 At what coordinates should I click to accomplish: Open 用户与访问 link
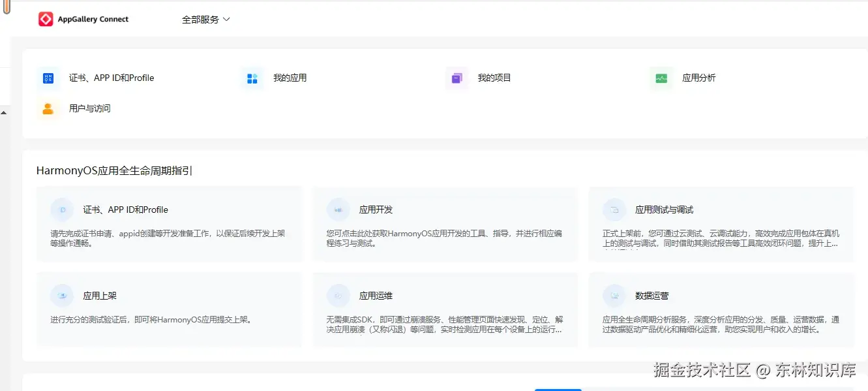tap(90, 108)
